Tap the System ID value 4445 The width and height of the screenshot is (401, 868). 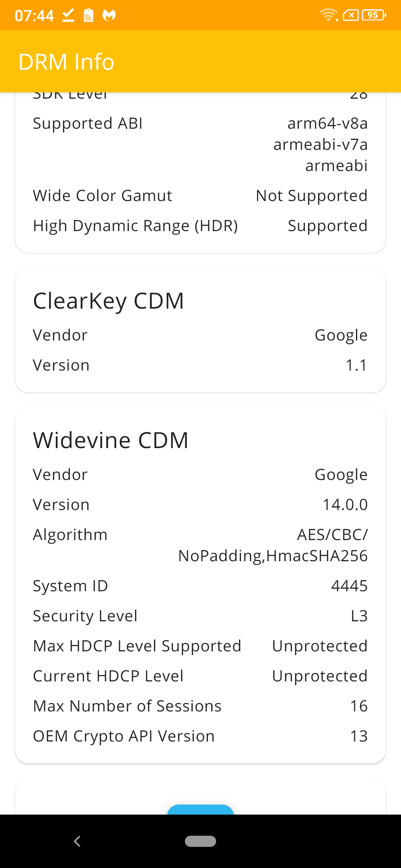[349, 586]
